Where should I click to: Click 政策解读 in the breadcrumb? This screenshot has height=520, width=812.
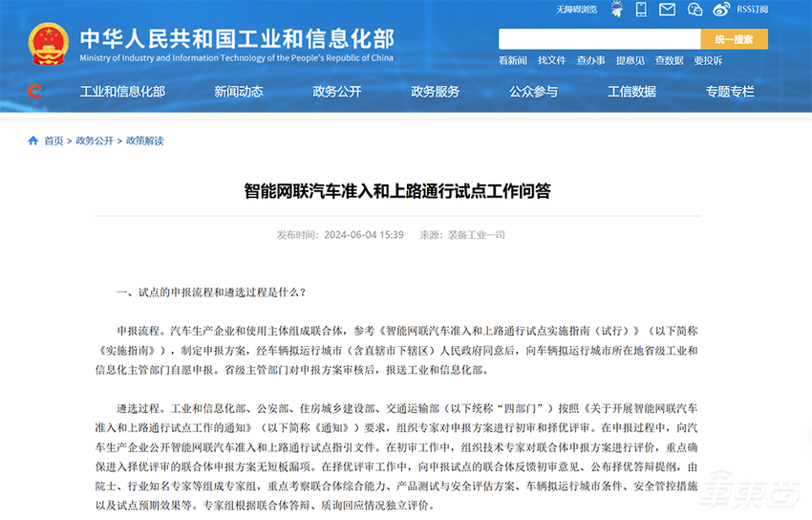point(144,141)
